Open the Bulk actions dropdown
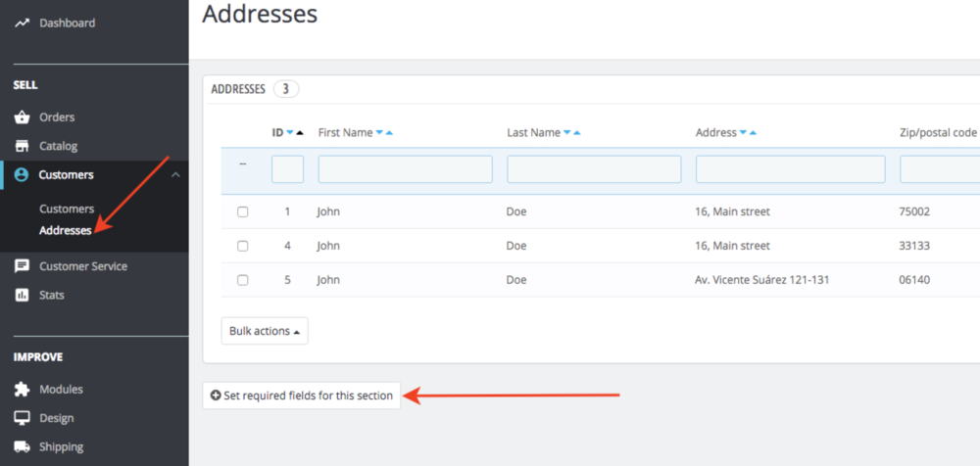The width and height of the screenshot is (980, 466). 265,331
